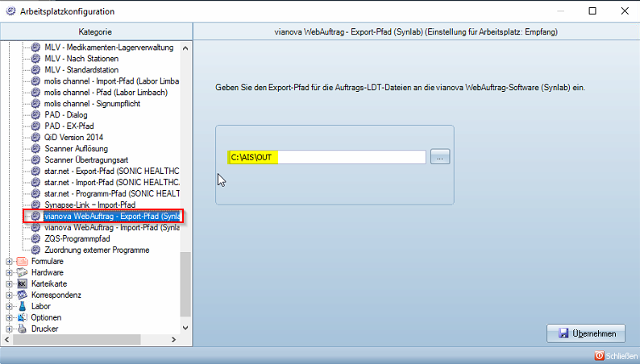Click the Karteikarte category icon

pos(23,284)
